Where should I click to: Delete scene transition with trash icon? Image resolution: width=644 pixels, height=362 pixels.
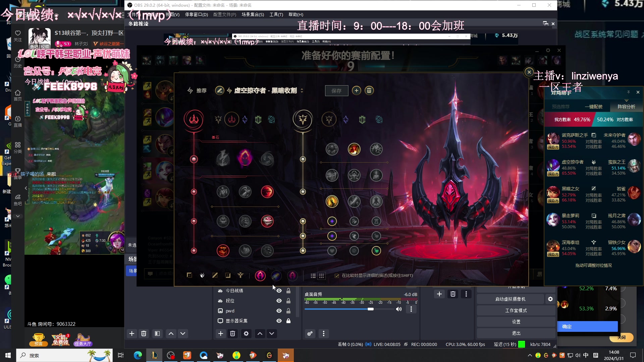[453, 294]
